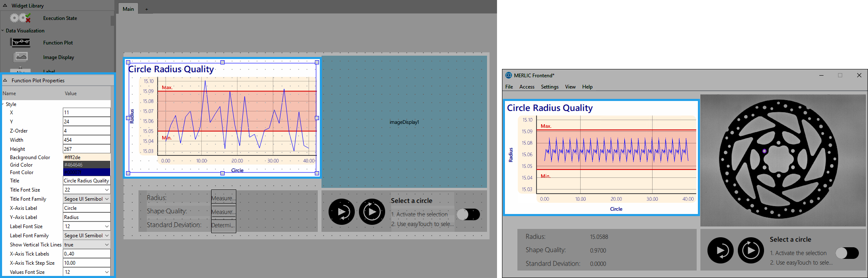Click the Z-Order value field
Viewport: 868px width, 278px height.
pyautogui.click(x=87, y=131)
